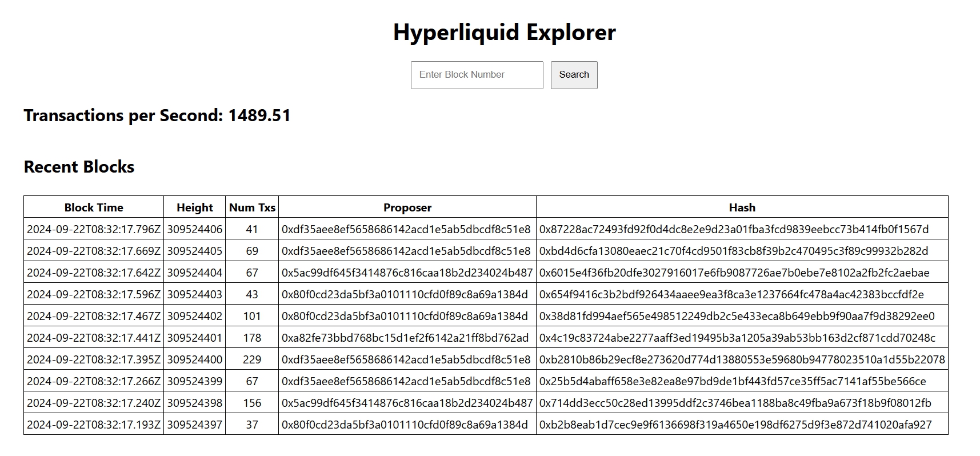Viewport: 980px width, 456px height.
Task: Click block height 309524399
Action: point(195,381)
